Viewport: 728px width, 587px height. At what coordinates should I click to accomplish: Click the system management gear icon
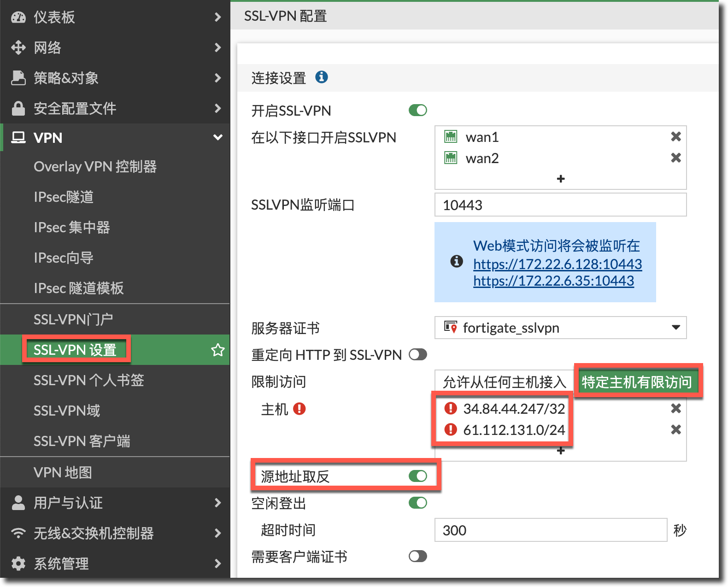(18, 564)
